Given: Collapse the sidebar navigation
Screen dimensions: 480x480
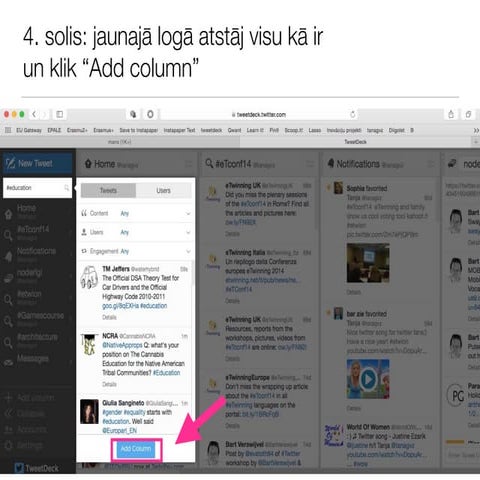Looking at the screenshot, I should 25,414.
